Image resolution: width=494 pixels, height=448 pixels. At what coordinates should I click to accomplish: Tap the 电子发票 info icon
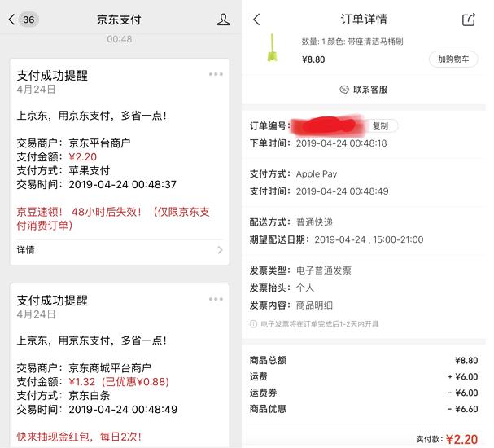pyautogui.click(x=253, y=324)
